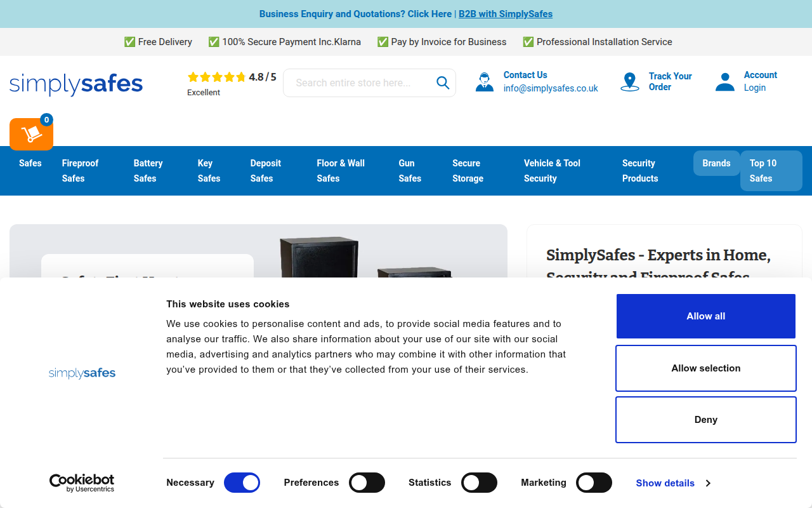Click the 4.8 / 5 rating text
This screenshot has height=508, width=812.
[x=263, y=77]
